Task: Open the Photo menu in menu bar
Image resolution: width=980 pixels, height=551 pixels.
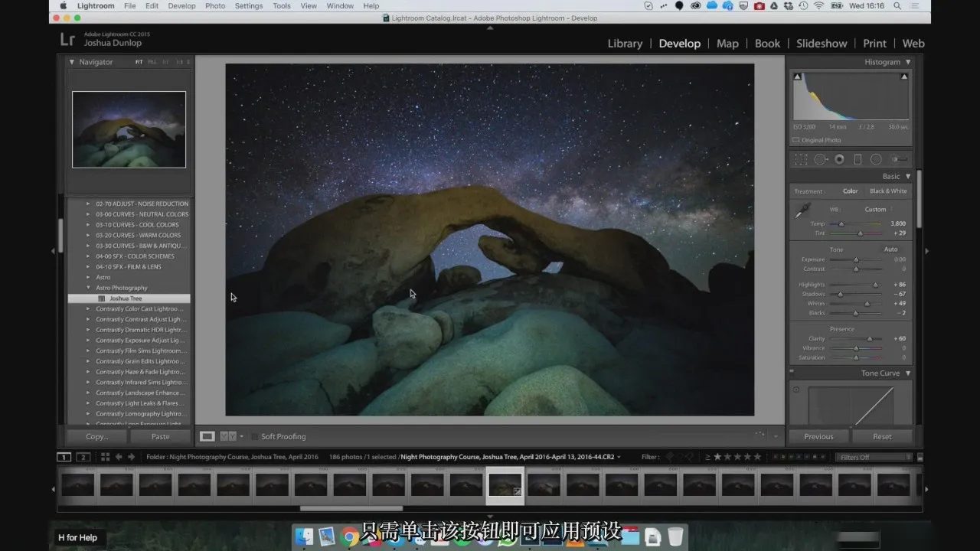Action: pyautogui.click(x=215, y=6)
